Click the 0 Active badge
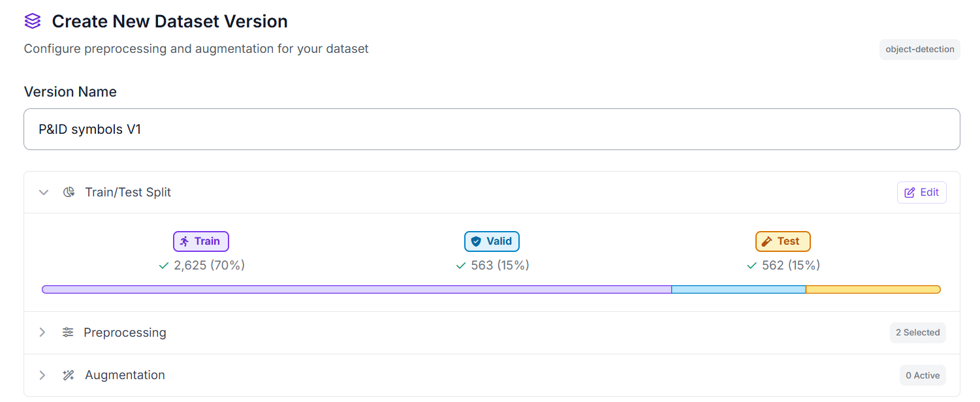 click(x=923, y=375)
